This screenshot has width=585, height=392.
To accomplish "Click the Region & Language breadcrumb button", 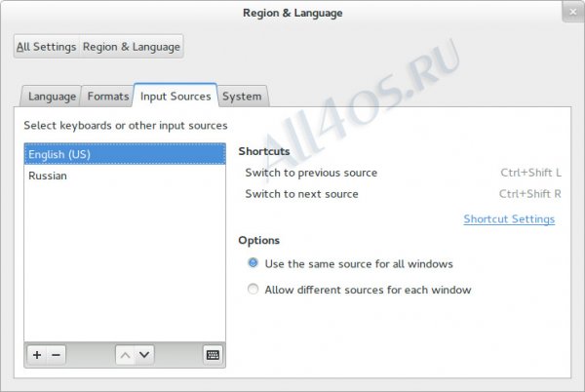I will (x=132, y=47).
